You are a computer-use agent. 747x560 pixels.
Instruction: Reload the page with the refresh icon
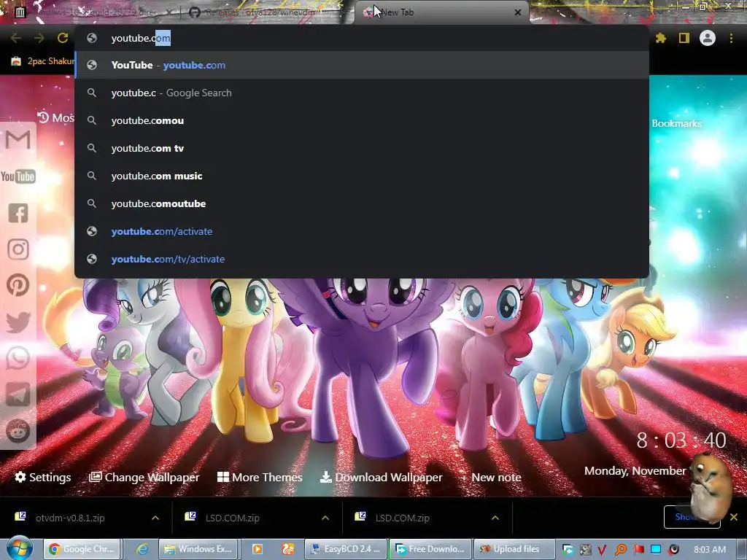tap(63, 38)
